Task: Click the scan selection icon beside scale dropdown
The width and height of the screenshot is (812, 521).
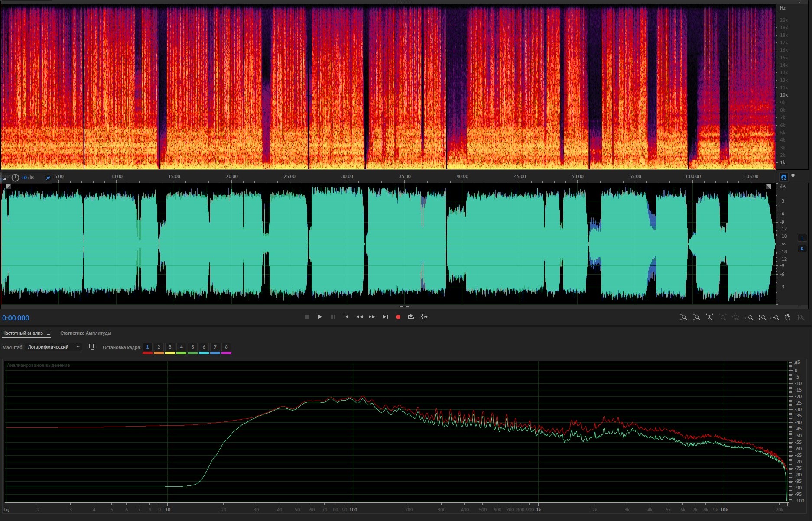Action: 92,347
